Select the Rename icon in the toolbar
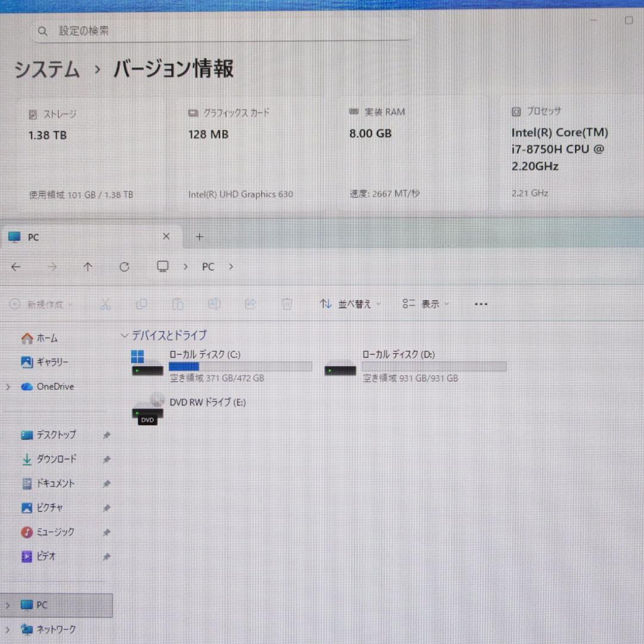This screenshot has height=644, width=644. 214,304
